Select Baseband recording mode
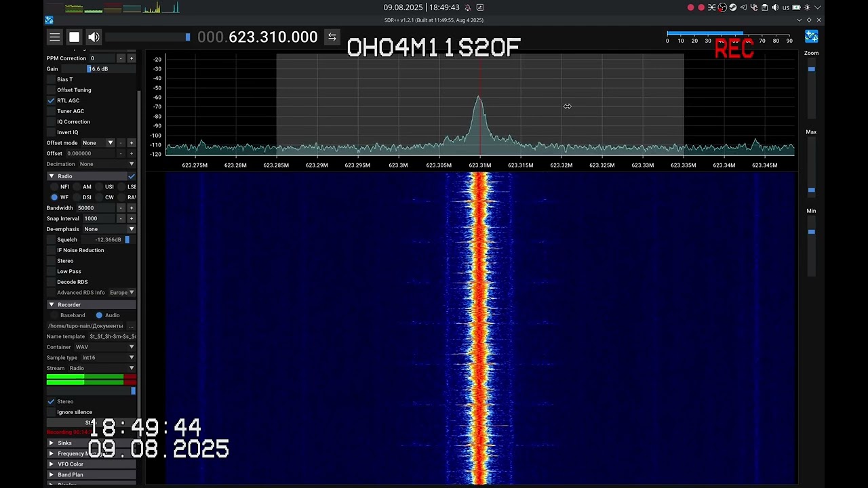 (54, 315)
